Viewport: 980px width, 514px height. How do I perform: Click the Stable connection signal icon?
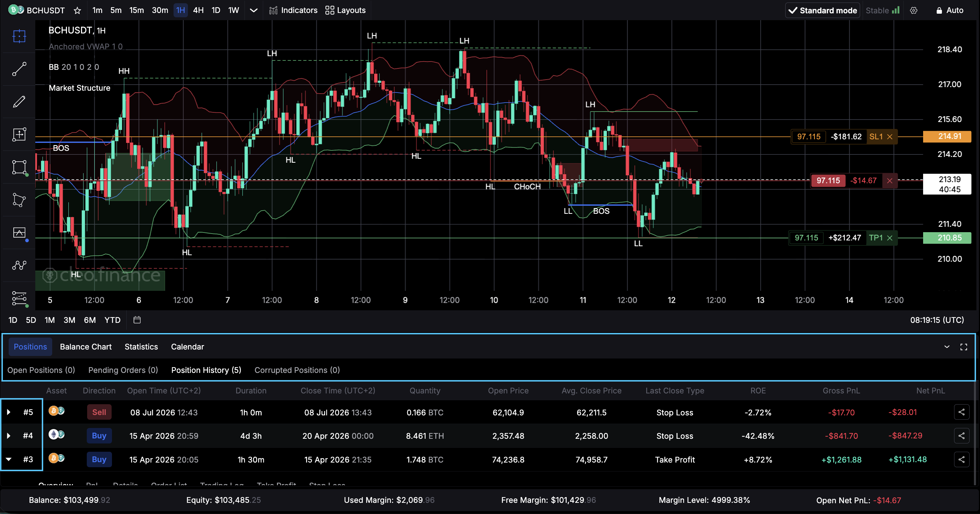tap(895, 10)
